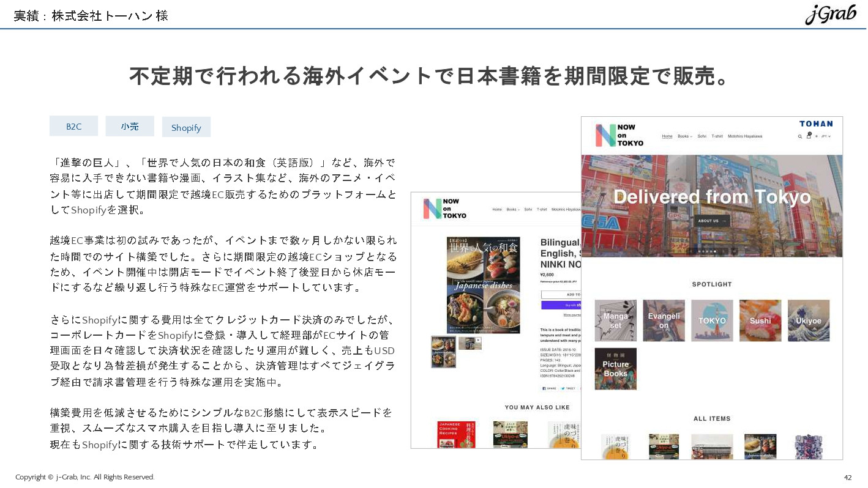The height and width of the screenshot is (488, 868).
Task: Toggle the B2C tag
Action: pos(73,127)
